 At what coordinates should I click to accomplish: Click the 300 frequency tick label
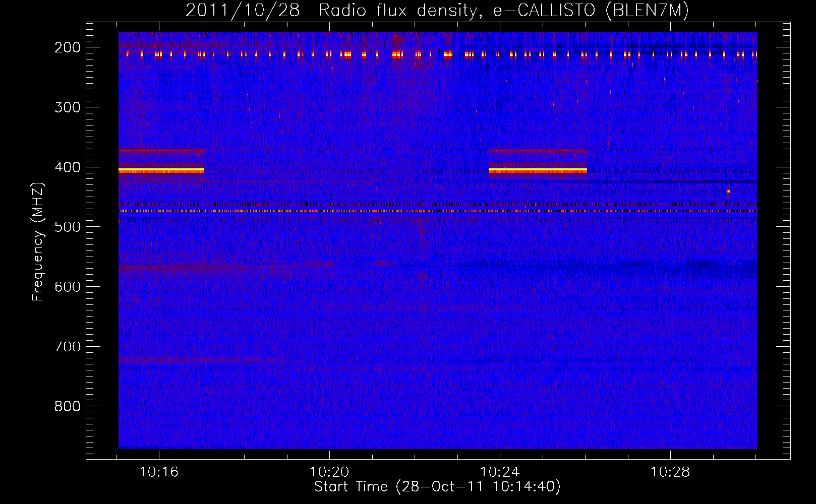[x=68, y=107]
